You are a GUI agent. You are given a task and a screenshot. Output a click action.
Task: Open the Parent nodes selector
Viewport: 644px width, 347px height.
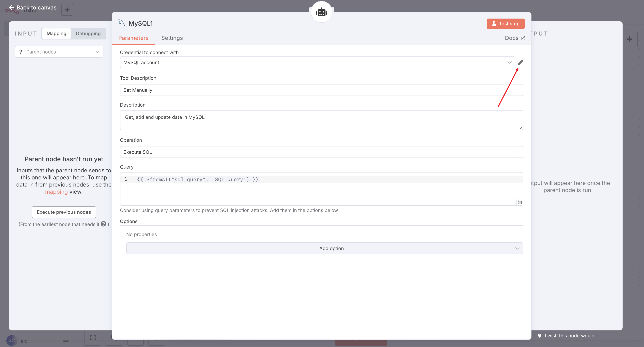click(x=59, y=52)
